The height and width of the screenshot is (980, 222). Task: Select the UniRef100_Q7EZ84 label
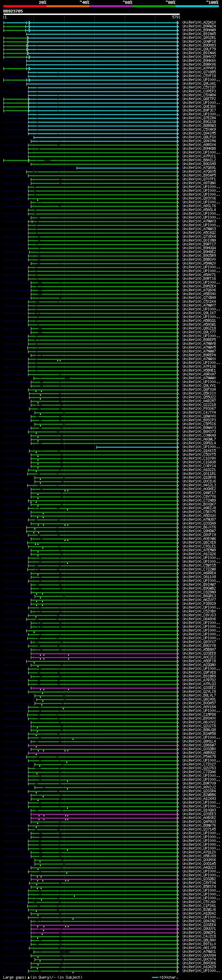pyautogui.click(x=199, y=118)
